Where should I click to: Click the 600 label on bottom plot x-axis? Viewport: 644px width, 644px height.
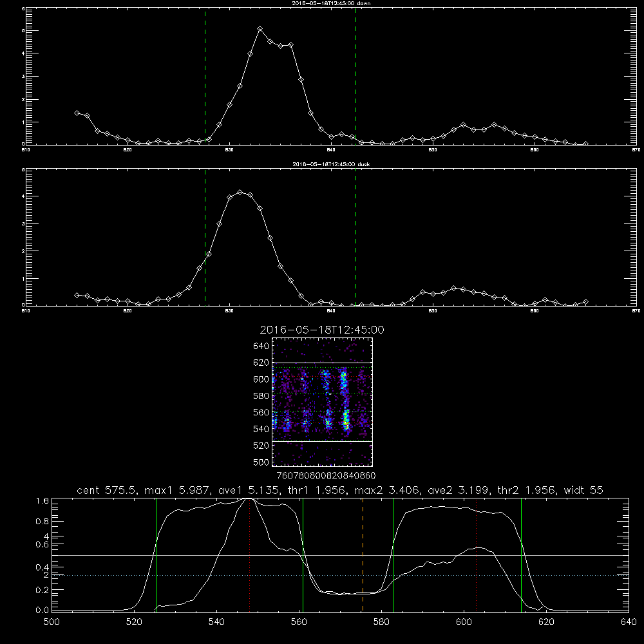click(464, 622)
